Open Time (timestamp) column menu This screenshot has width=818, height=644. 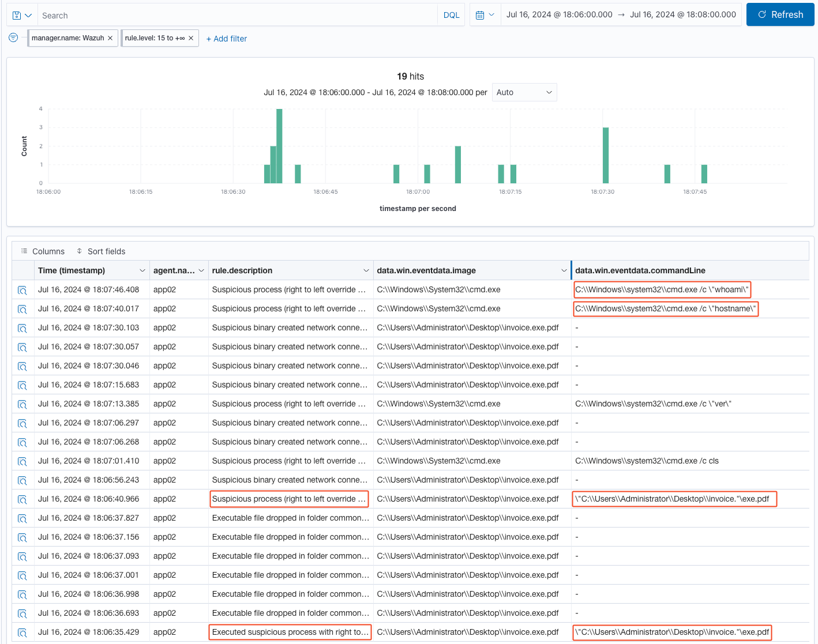(x=142, y=270)
